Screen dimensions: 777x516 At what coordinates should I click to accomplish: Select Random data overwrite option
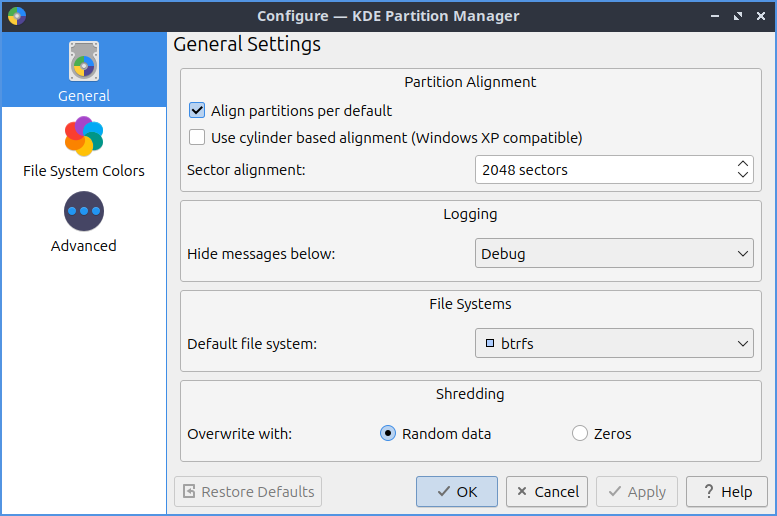click(x=388, y=434)
